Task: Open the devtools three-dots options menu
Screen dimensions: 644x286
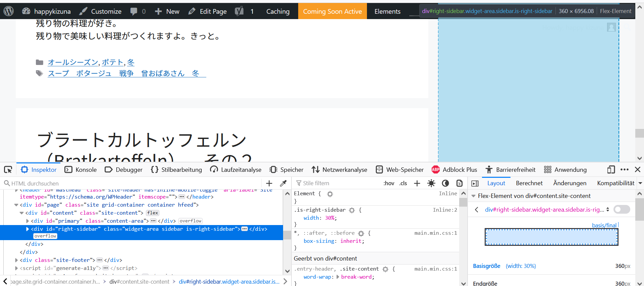Action: [625, 169]
